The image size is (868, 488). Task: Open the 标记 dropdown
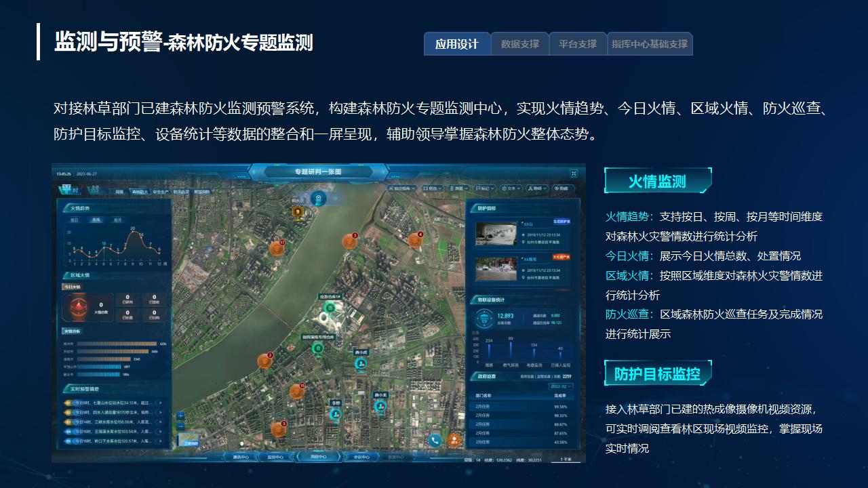pyautogui.click(x=485, y=188)
